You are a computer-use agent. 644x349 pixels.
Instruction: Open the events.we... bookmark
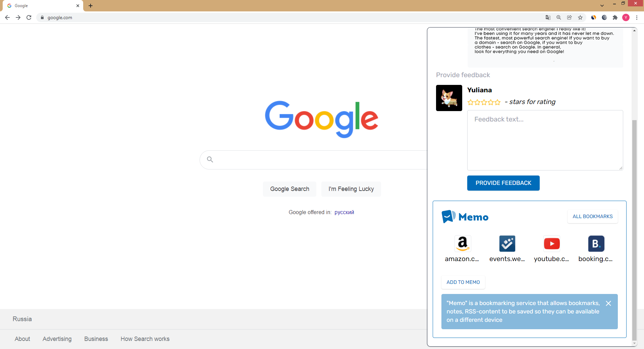(x=507, y=249)
